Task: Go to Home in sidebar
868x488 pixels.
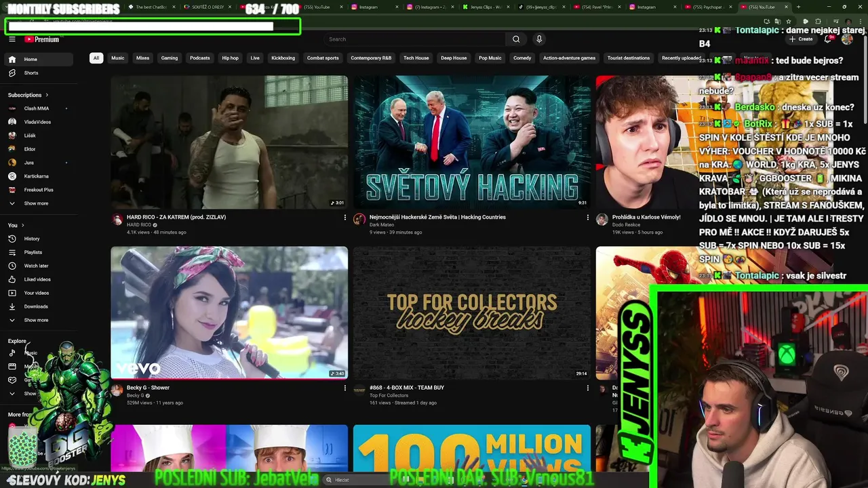Action: click(x=39, y=59)
